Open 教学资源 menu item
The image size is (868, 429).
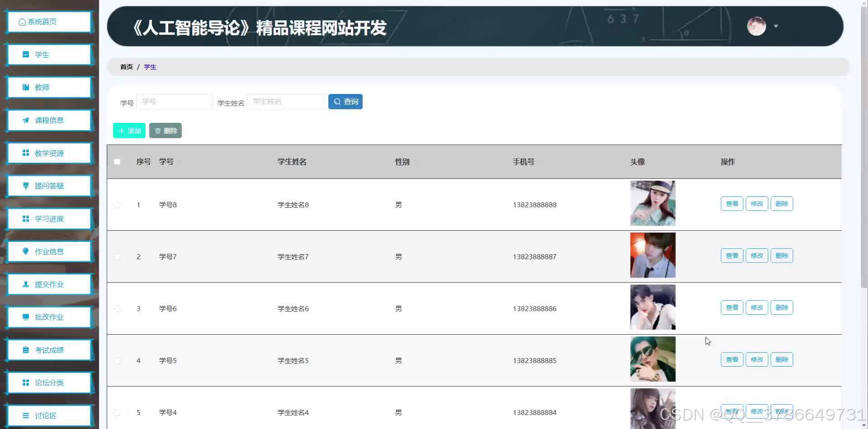(x=49, y=153)
